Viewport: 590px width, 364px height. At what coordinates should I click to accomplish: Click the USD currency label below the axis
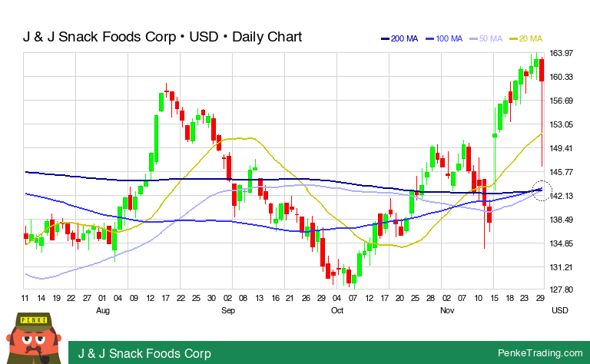tap(560, 310)
